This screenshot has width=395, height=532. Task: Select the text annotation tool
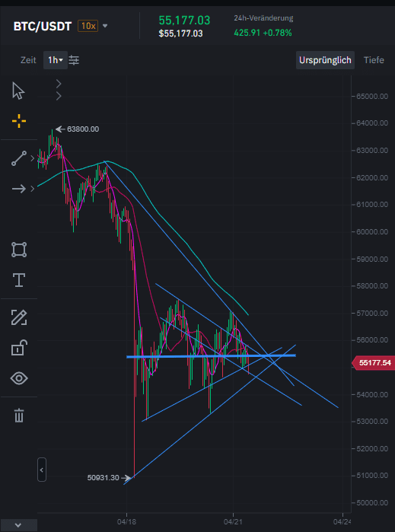(x=19, y=280)
